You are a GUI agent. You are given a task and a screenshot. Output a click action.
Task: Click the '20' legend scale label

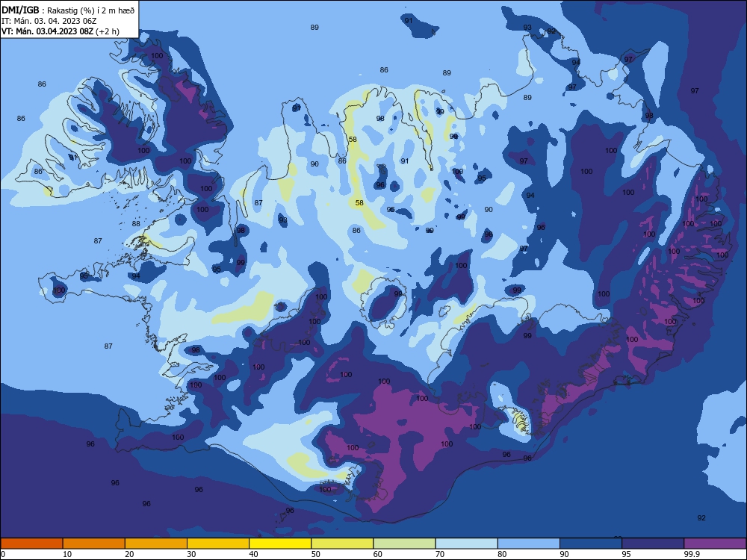(129, 554)
